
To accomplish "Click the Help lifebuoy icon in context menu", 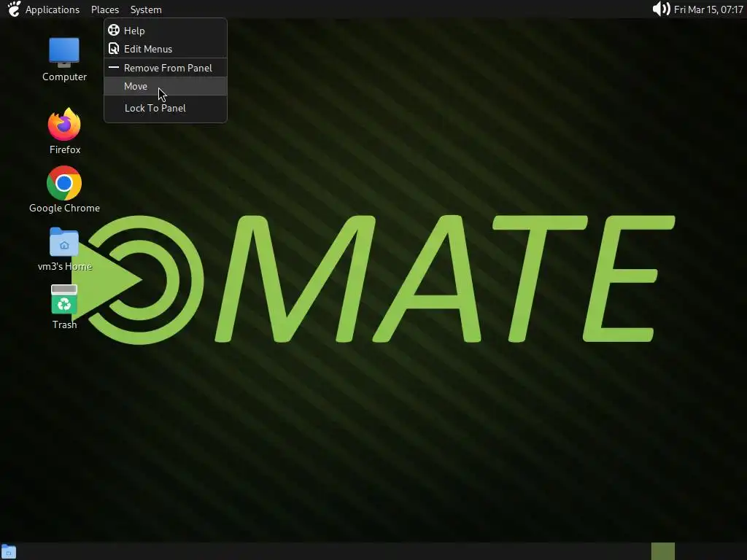I will tap(114, 31).
